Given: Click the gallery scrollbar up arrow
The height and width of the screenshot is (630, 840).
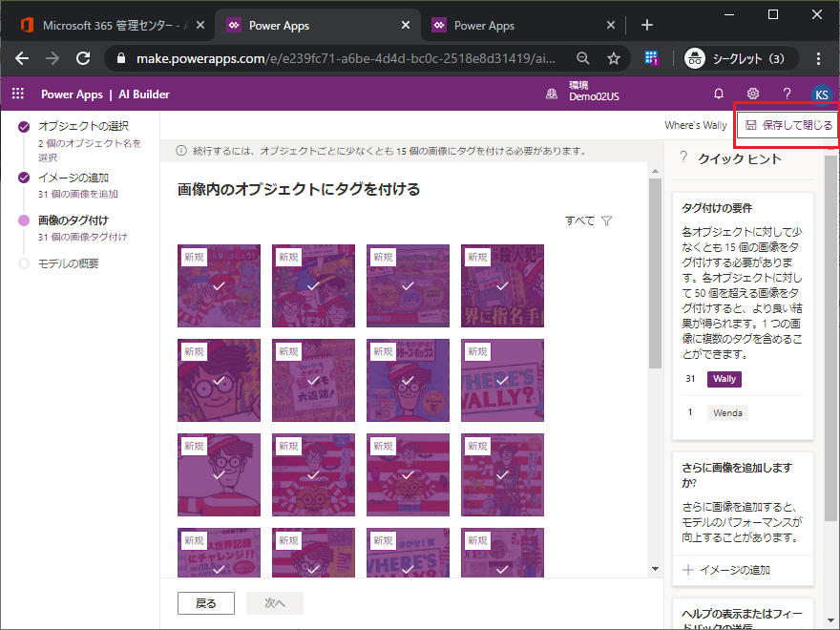Looking at the screenshot, I should pyautogui.click(x=655, y=171).
